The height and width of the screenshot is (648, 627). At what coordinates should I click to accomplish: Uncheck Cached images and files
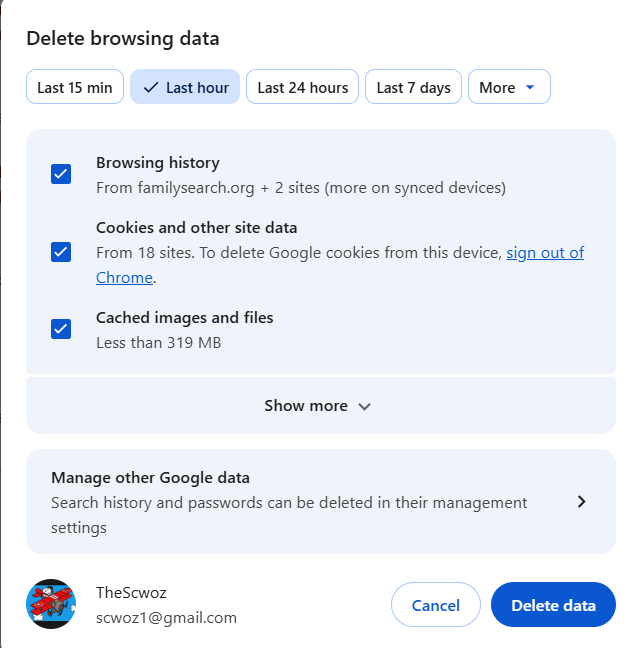click(x=61, y=329)
